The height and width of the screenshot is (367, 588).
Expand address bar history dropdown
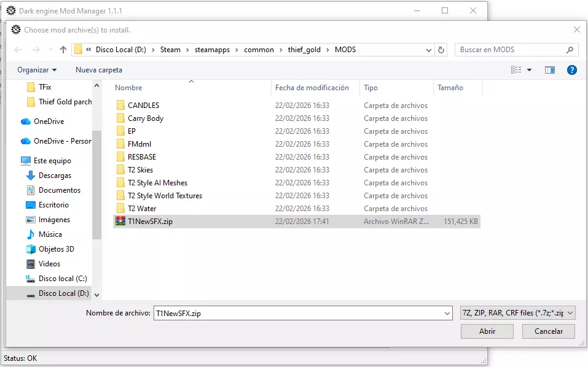pos(429,50)
